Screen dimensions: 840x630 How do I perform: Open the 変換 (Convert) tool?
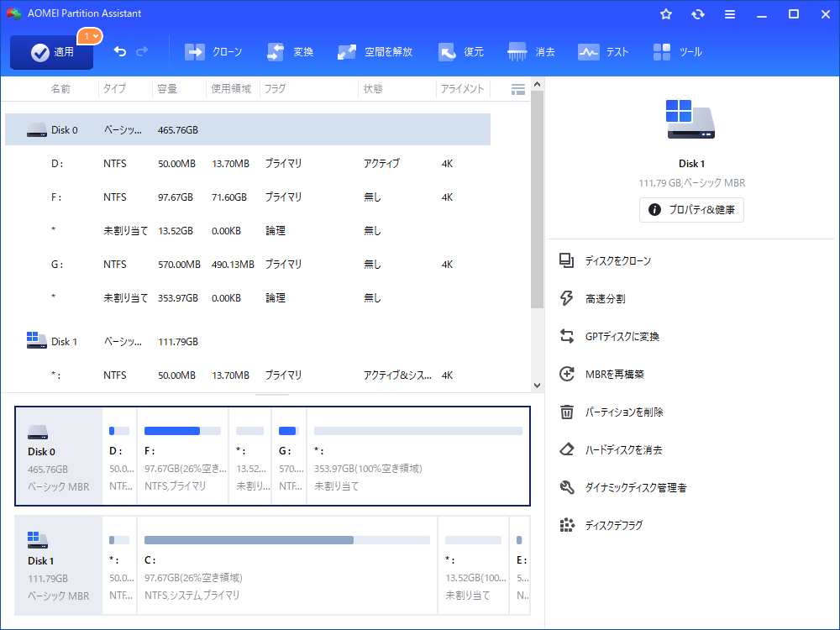(x=290, y=51)
